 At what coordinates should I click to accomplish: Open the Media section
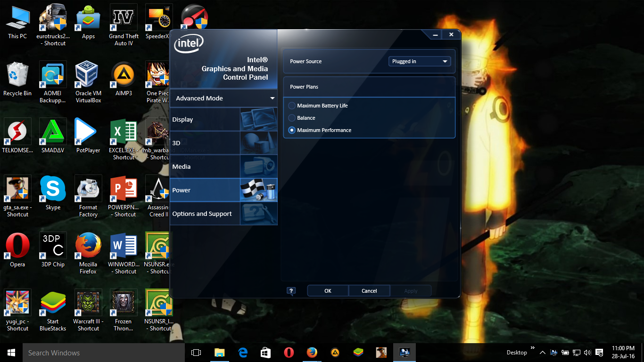(223, 166)
